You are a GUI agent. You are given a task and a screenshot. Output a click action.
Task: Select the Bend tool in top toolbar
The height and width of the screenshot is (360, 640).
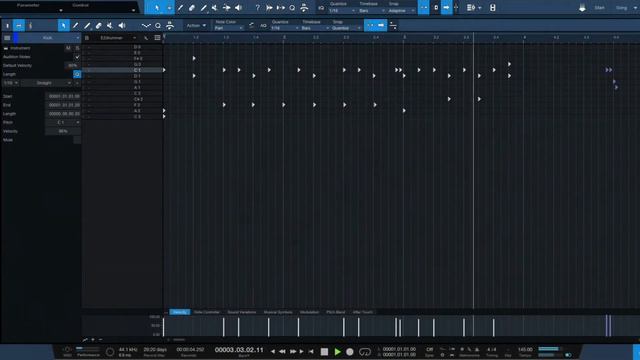point(226,7)
